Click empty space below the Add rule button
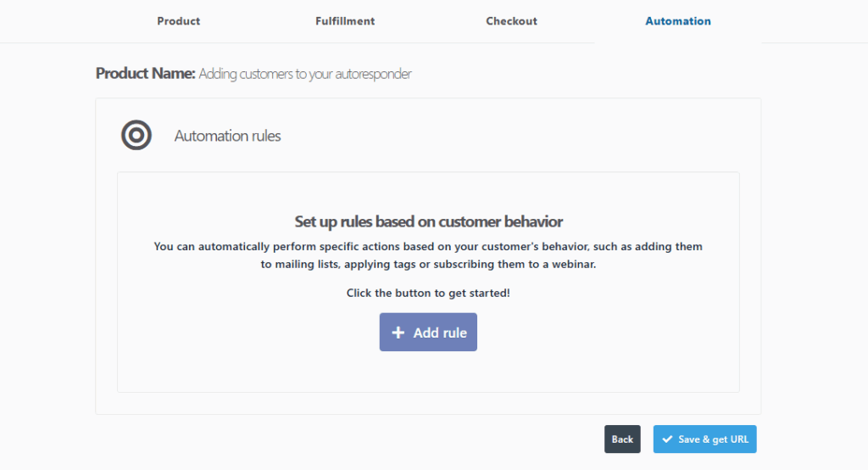The height and width of the screenshot is (470, 868). tap(428, 373)
